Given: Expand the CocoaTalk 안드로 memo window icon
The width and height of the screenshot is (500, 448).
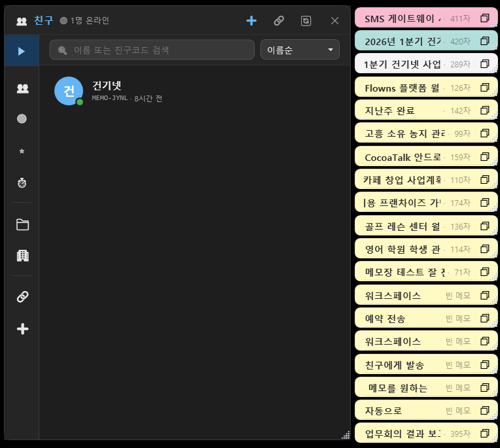Looking at the screenshot, I should (485, 157).
